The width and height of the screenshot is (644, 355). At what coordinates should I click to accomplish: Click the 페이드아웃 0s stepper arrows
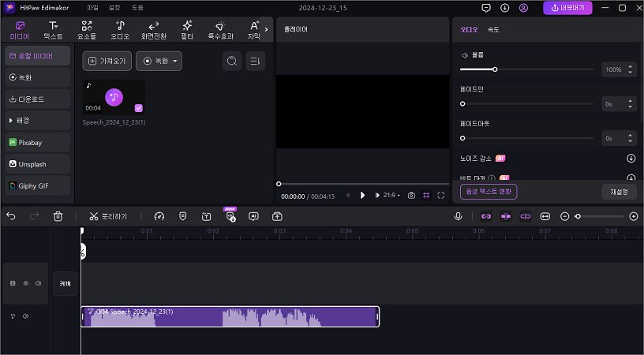630,138
